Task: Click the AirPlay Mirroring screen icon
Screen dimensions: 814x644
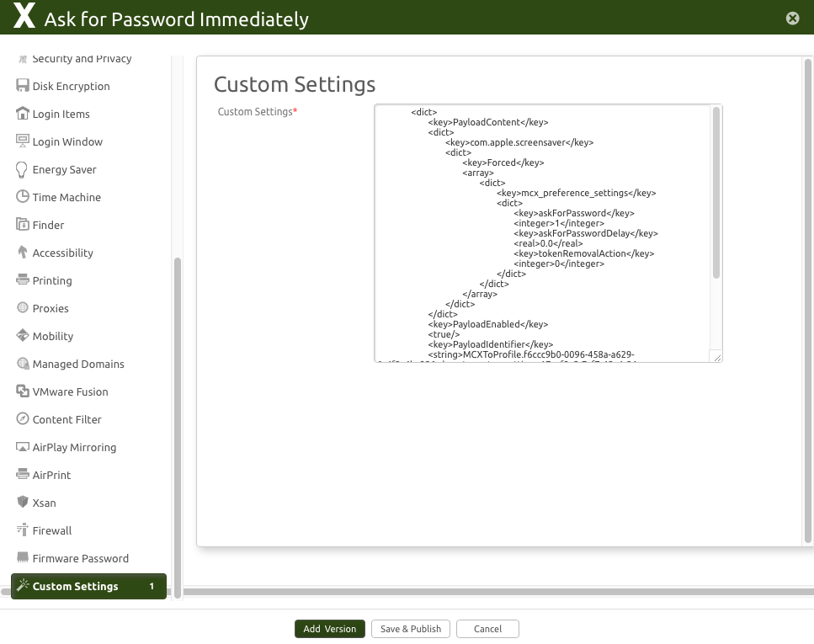Action: coord(23,447)
